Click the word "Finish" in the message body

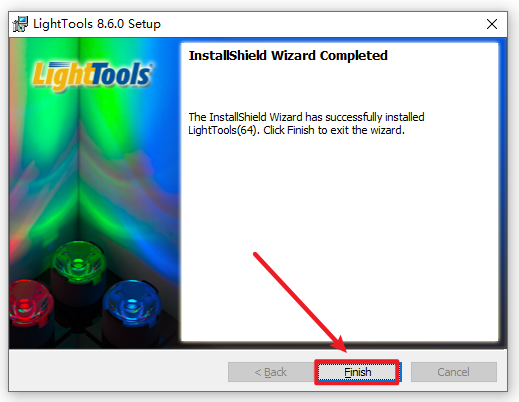pyautogui.click(x=301, y=130)
